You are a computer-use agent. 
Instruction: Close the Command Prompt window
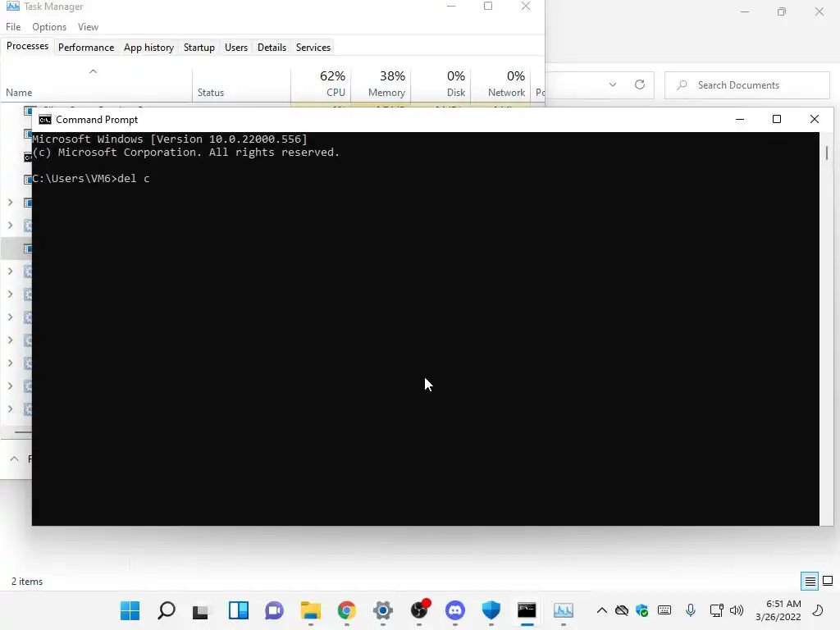coord(815,119)
